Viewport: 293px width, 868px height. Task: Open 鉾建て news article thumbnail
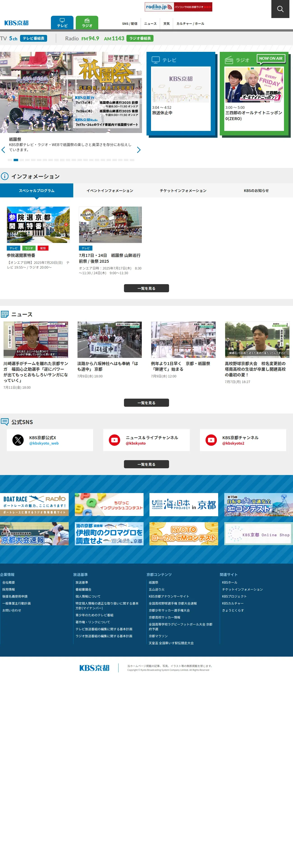point(183,340)
